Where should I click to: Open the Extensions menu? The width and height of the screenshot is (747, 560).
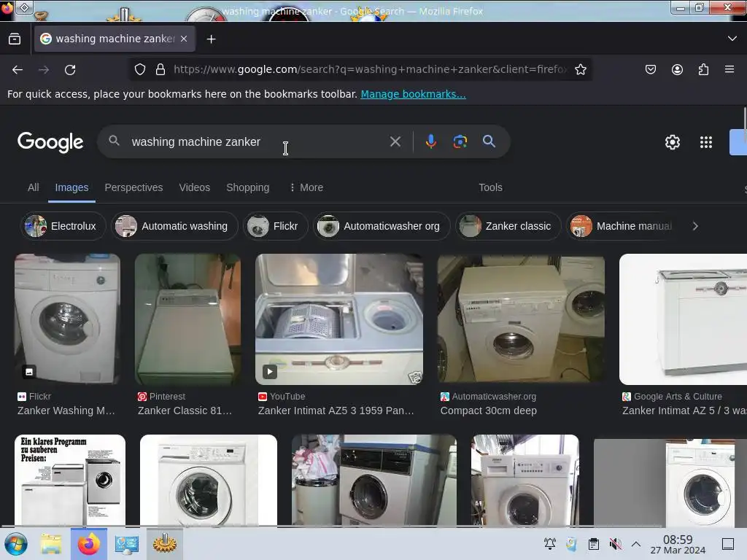(703, 69)
